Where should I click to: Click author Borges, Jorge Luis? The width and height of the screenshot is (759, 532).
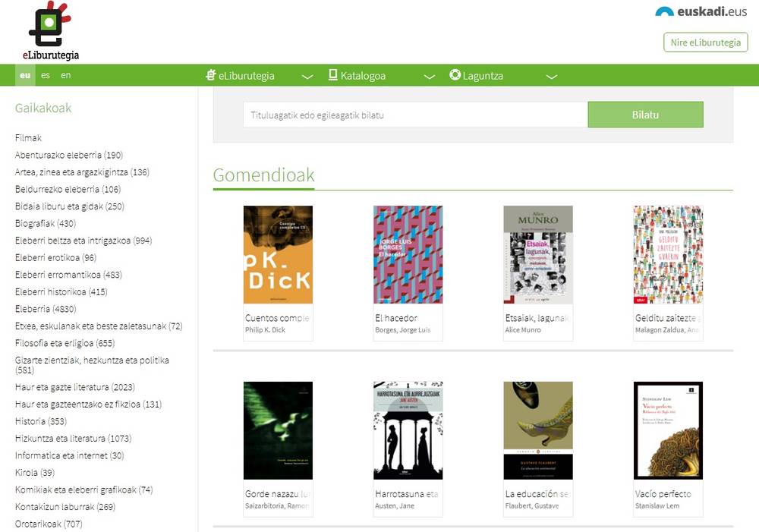[x=403, y=329]
